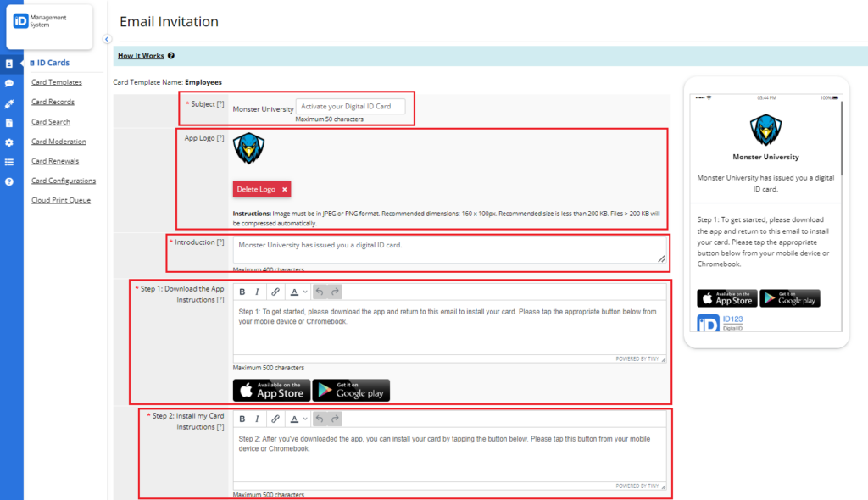
Task: Collapse the sidebar using the chevron arrow
Action: point(107,39)
